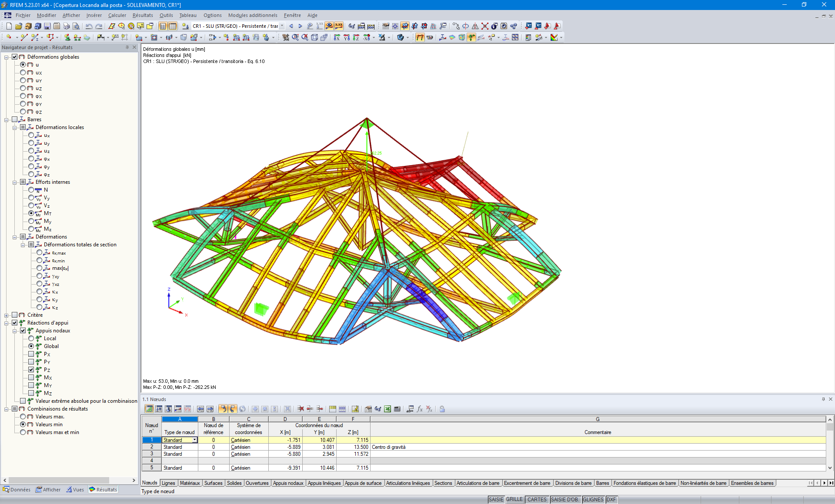The image size is (835, 504).
Task: Collapse the Efforts internes tree node
Action: 15,182
